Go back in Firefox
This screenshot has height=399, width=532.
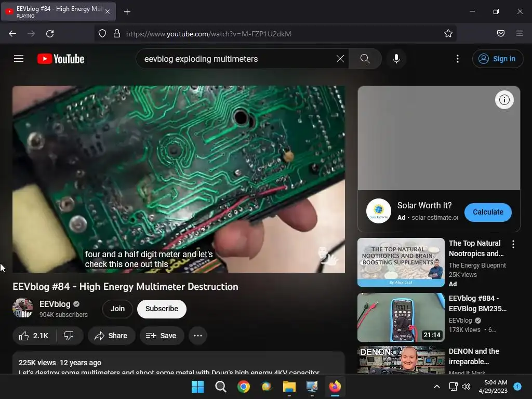tap(12, 34)
